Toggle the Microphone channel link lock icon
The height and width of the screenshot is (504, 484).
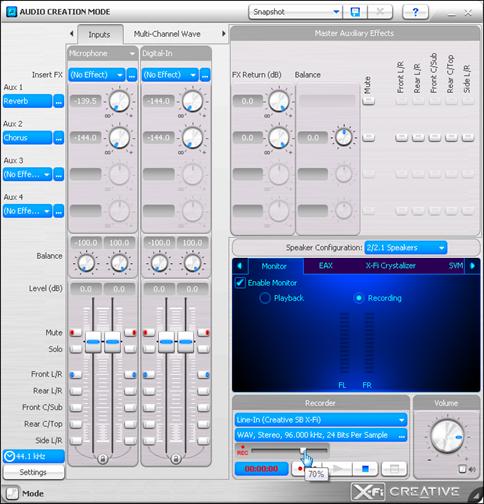point(103,459)
